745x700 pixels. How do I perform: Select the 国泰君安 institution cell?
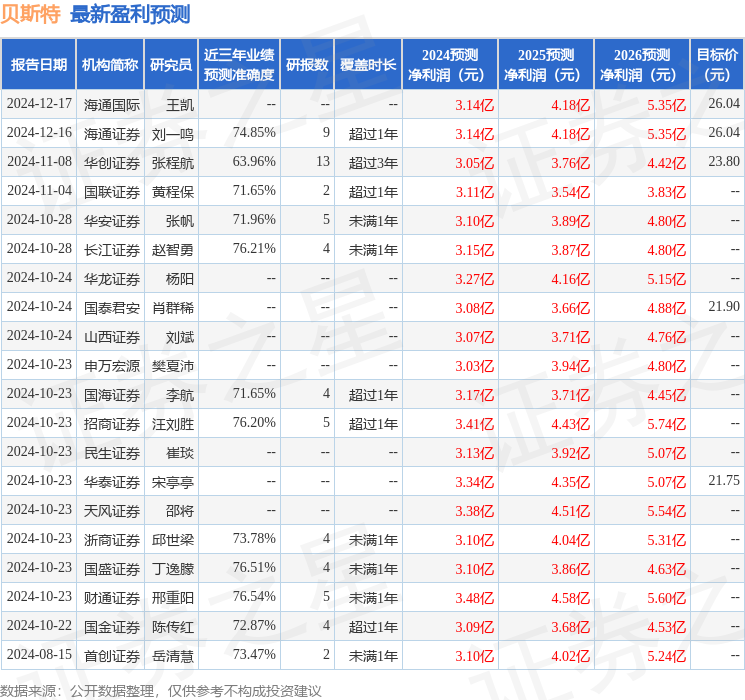112,308
